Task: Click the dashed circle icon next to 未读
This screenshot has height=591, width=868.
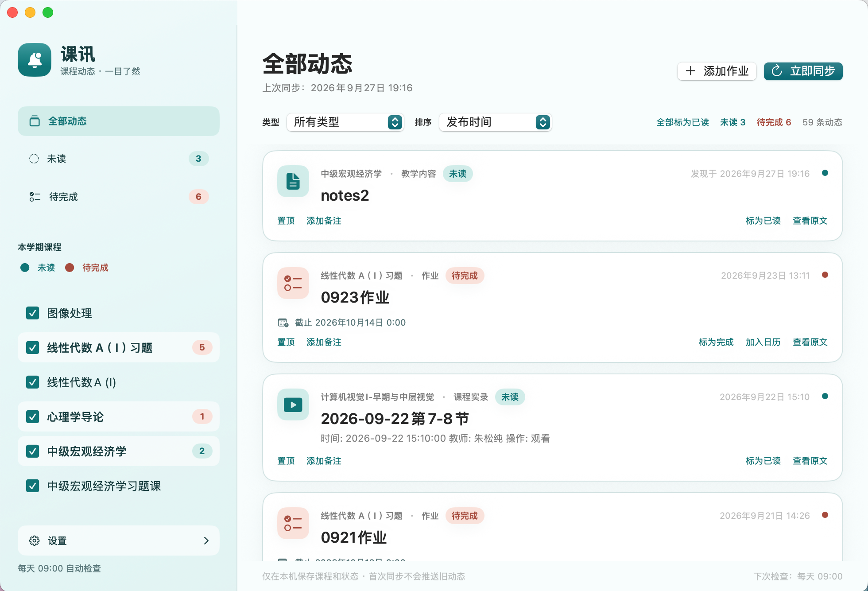Action: tap(34, 159)
